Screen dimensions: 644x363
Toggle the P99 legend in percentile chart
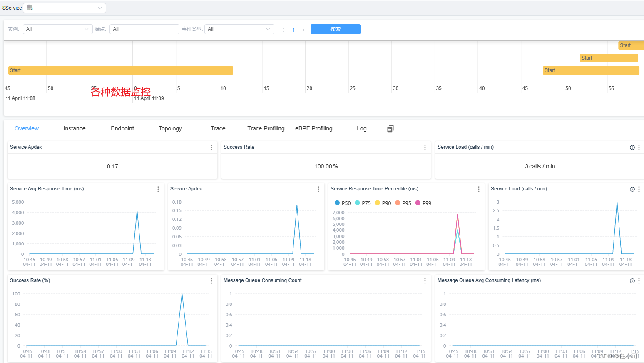[423, 203]
